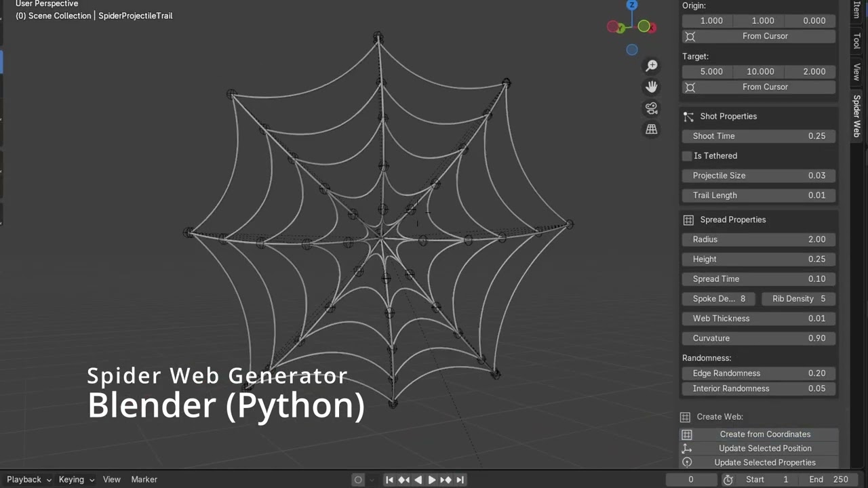
Task: Click the User Perspective viewport label
Action: pyautogui.click(x=47, y=4)
